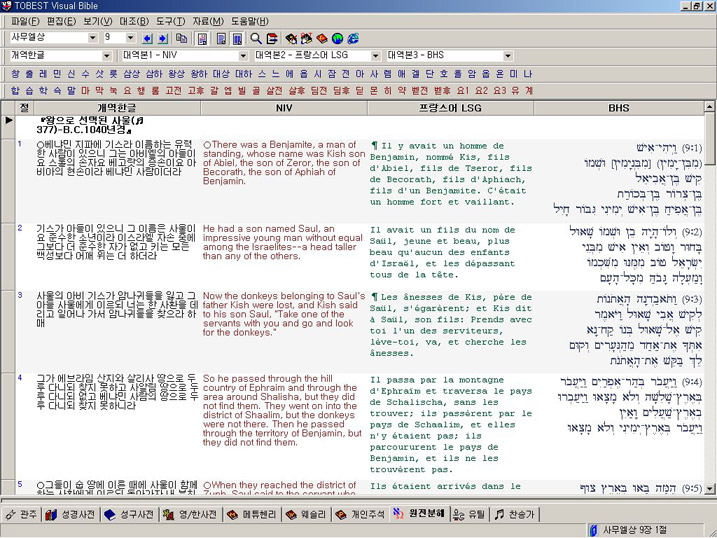This screenshot has height=538, width=717.
Task: Open the 도움말(H) menu
Action: click(x=249, y=21)
